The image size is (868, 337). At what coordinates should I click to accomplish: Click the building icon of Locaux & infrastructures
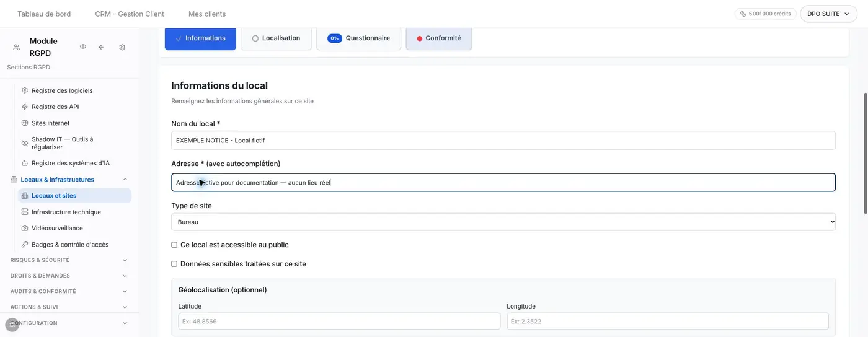(14, 180)
